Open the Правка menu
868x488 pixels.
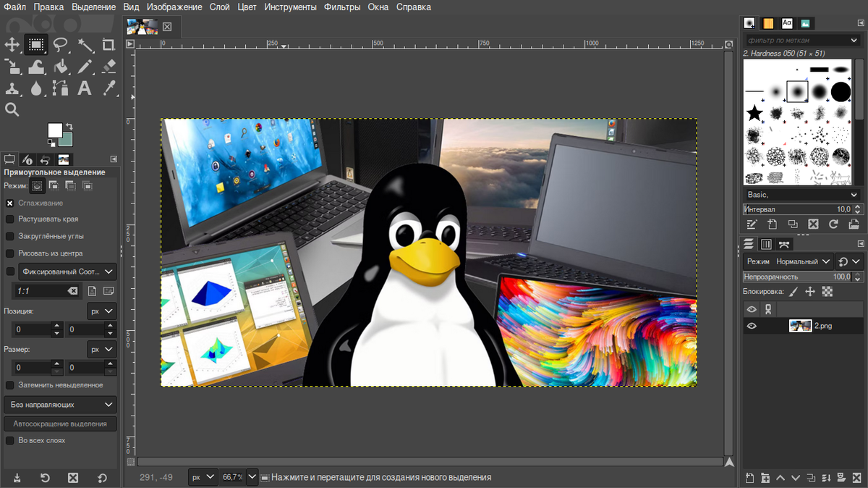click(x=48, y=7)
